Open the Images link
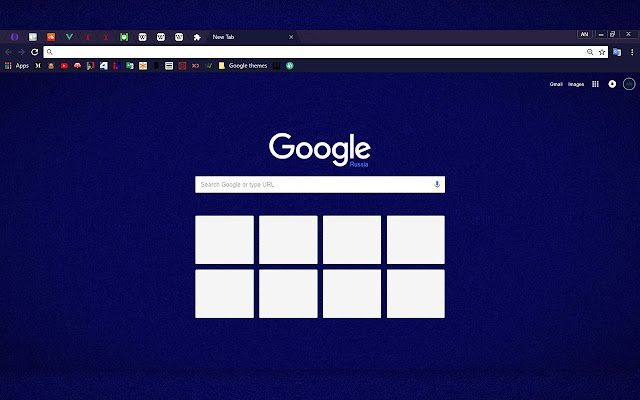Image resolution: width=640 pixels, height=400 pixels. coord(576,84)
